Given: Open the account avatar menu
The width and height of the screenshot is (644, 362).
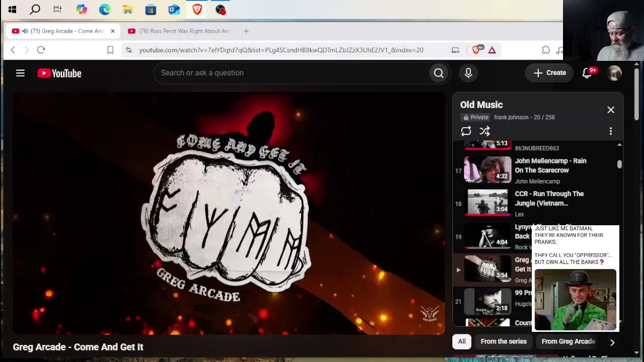Looking at the screenshot, I should (x=614, y=73).
